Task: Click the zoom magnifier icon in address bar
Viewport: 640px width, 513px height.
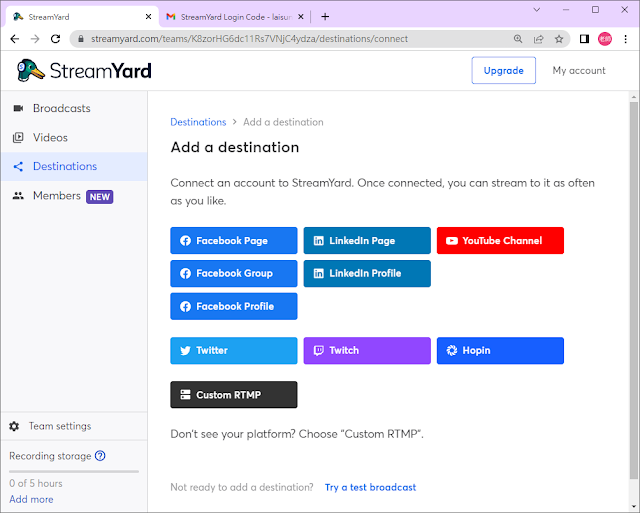Action: 518,39
